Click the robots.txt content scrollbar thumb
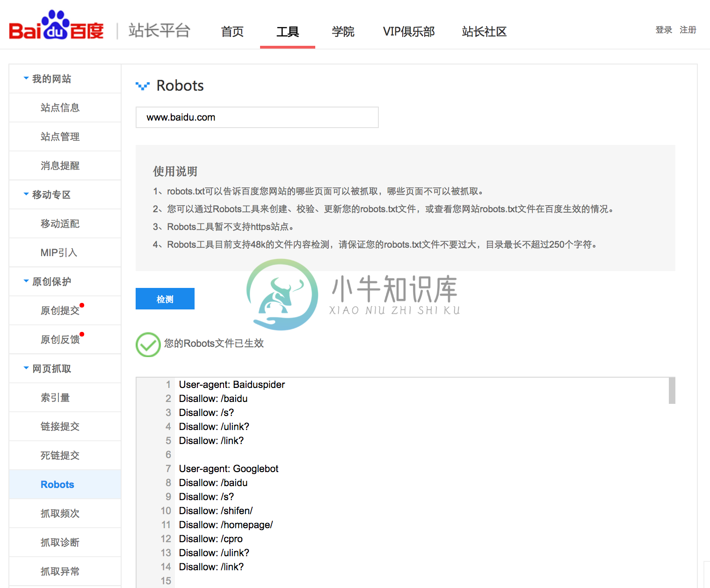710x588 pixels. tap(672, 391)
